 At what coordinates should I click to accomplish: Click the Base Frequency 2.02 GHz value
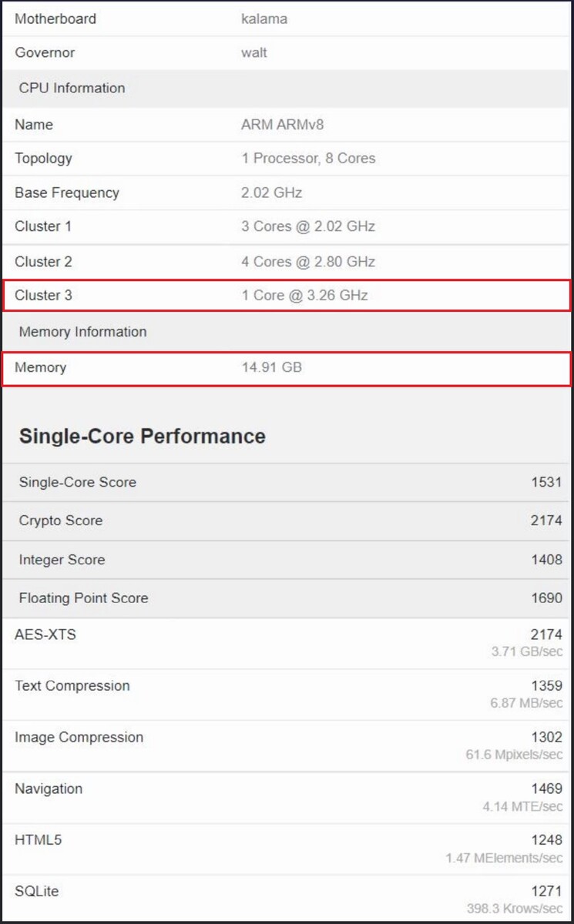pos(271,192)
